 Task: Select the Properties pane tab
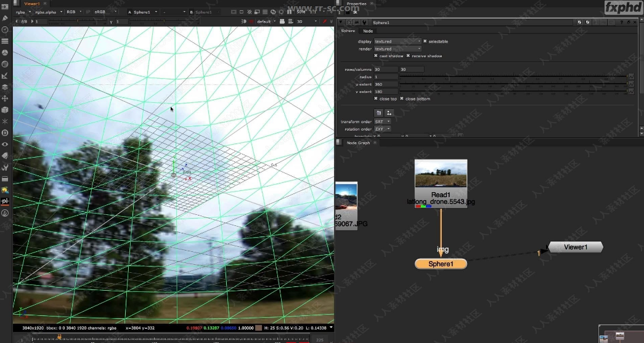356,4
